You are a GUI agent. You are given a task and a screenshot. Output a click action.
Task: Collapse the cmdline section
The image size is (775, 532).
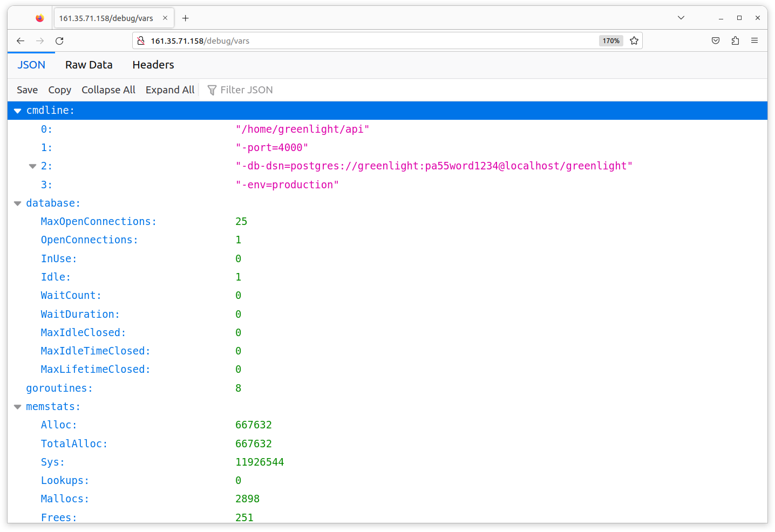17,111
